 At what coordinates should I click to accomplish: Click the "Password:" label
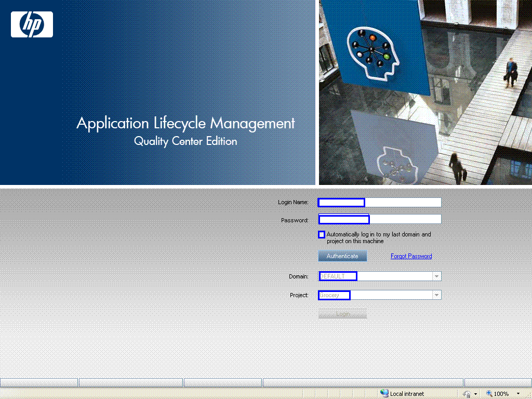(x=295, y=220)
